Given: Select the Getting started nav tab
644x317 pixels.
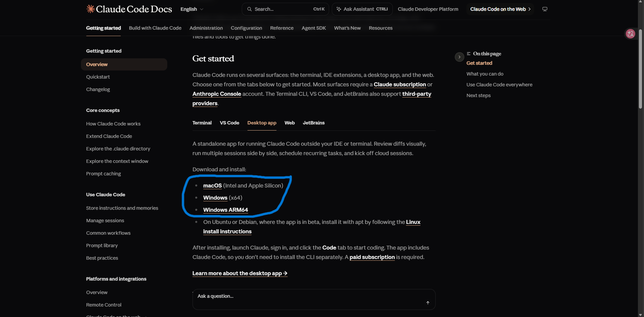Looking at the screenshot, I should click(x=104, y=28).
